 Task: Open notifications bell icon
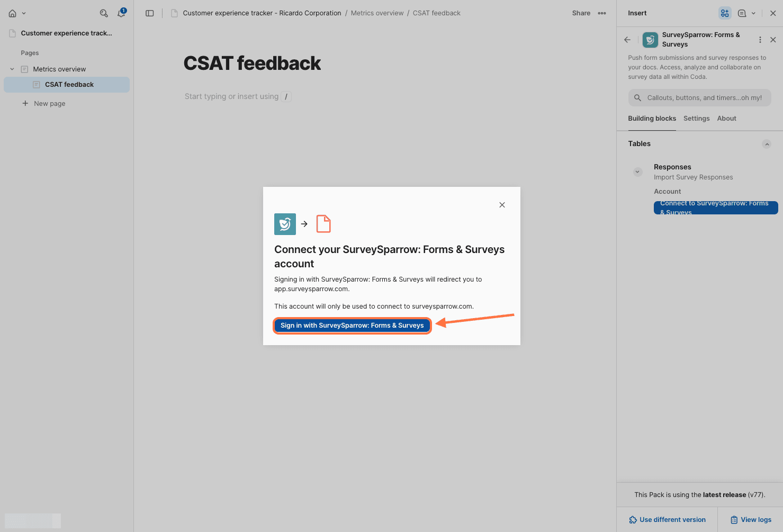(x=121, y=13)
